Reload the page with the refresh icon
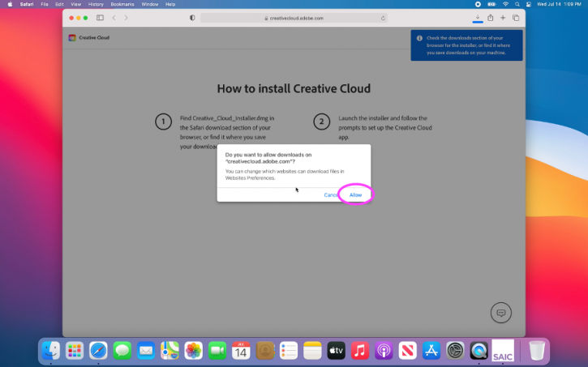This screenshot has height=367, width=588. point(383,18)
